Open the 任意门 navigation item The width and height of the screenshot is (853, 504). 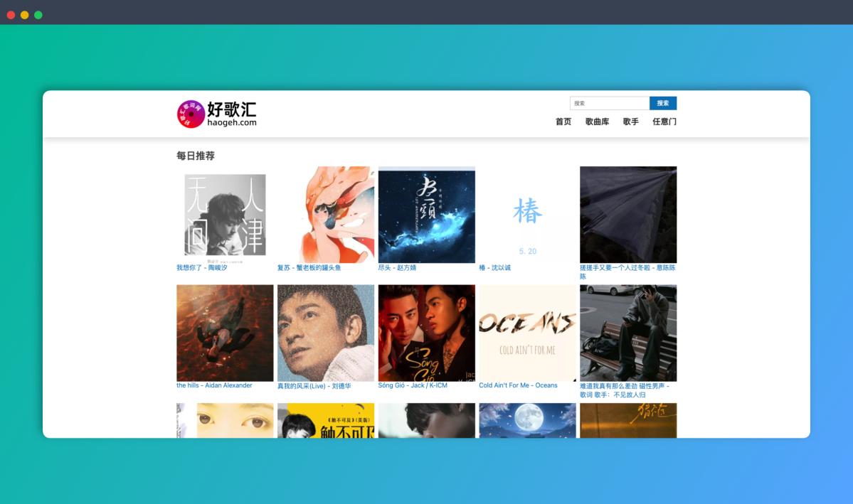tap(664, 122)
